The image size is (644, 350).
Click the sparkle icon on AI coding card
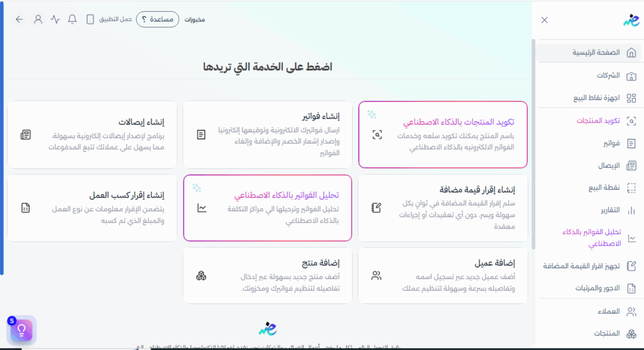click(372, 114)
